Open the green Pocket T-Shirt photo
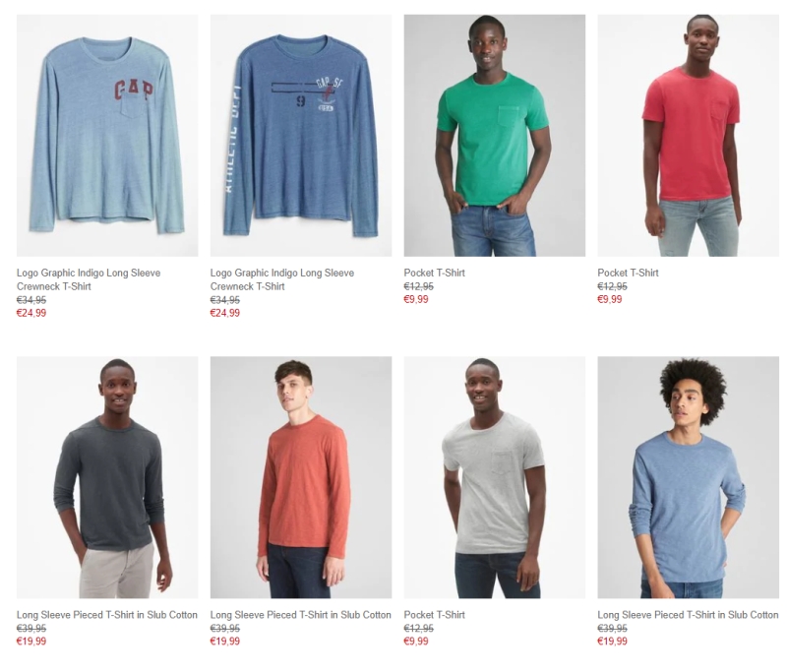This screenshot has height=672, width=787. pyautogui.click(x=495, y=136)
